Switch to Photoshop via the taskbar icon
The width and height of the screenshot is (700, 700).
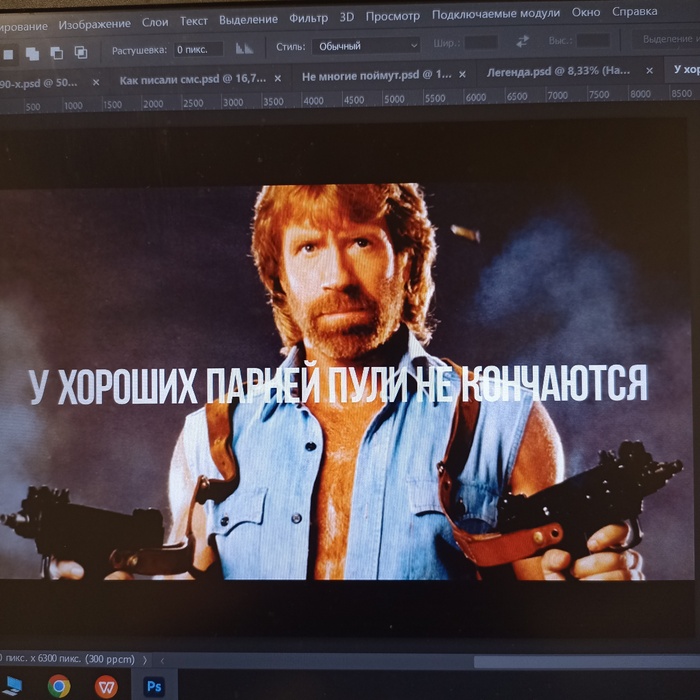point(154,686)
